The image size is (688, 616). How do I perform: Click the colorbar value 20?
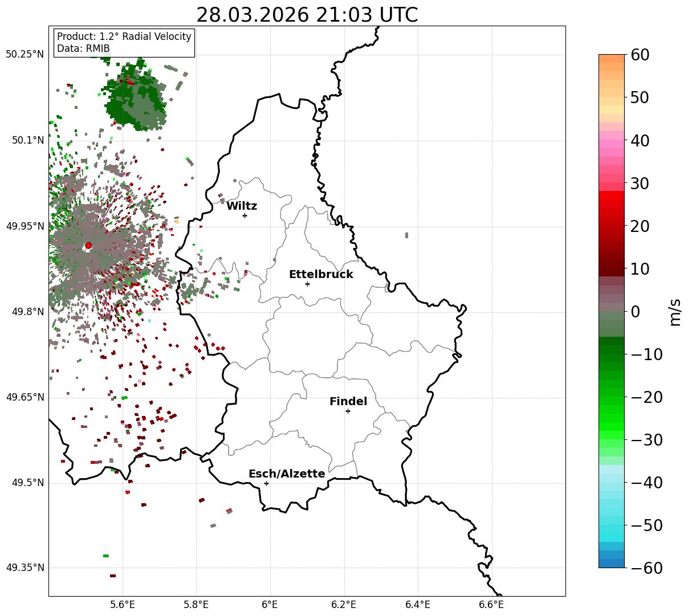(639, 226)
